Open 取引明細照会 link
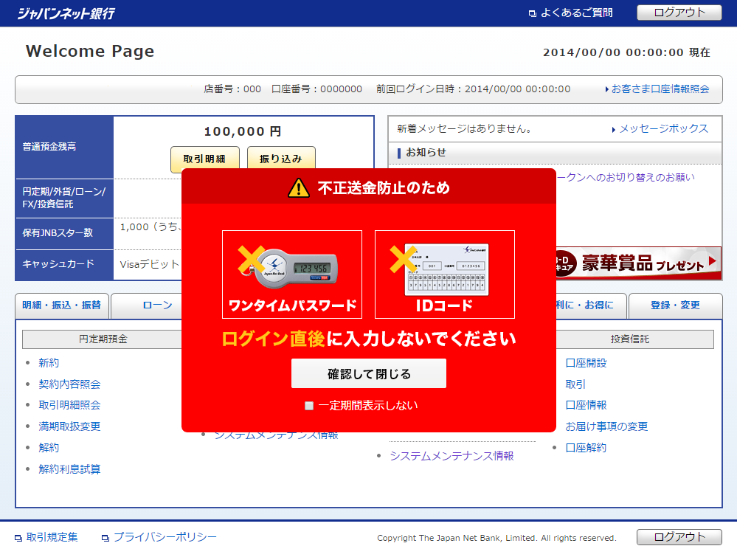Viewport: 737px width, 560px height. [x=69, y=405]
